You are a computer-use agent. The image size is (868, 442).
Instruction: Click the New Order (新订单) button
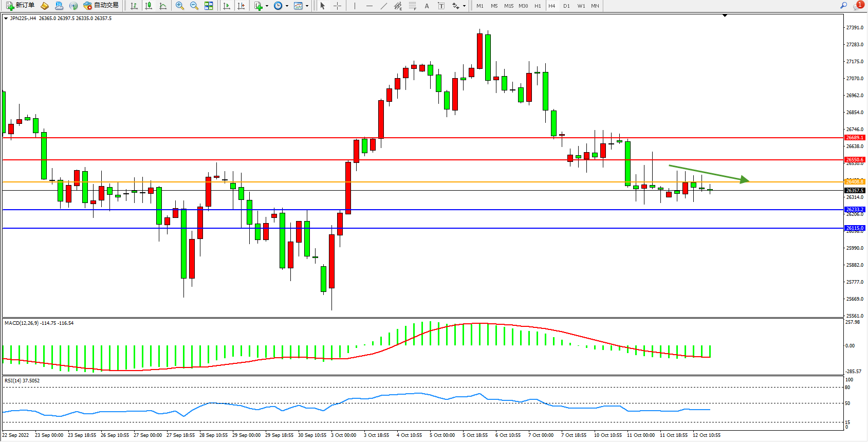point(21,6)
